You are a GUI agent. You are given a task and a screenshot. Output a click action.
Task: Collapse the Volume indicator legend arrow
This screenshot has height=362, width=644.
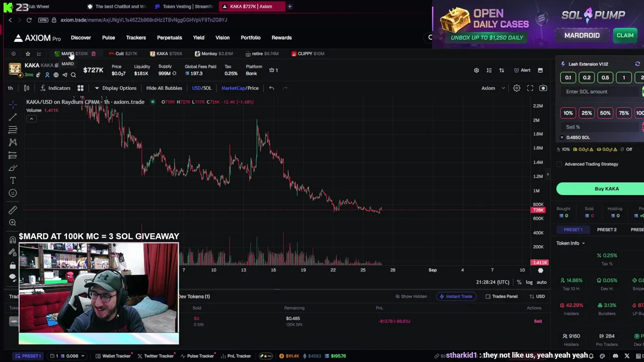[31, 119]
